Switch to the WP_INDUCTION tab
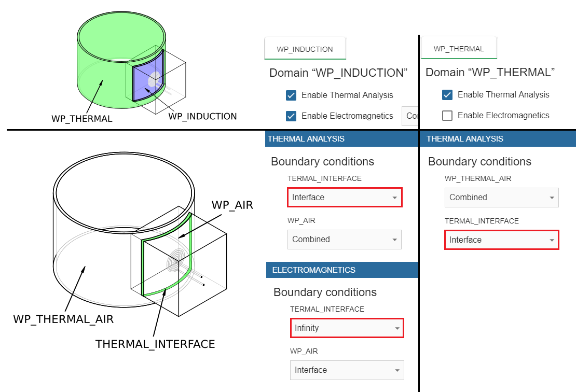 click(305, 49)
